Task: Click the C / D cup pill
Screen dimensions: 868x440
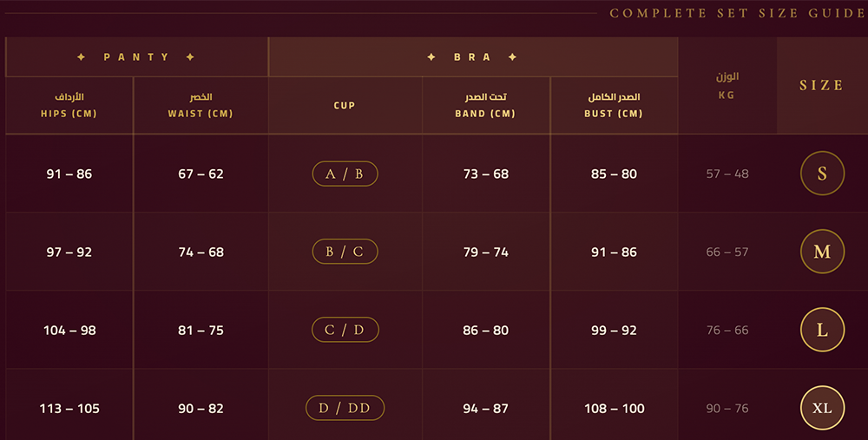Action: tap(345, 330)
